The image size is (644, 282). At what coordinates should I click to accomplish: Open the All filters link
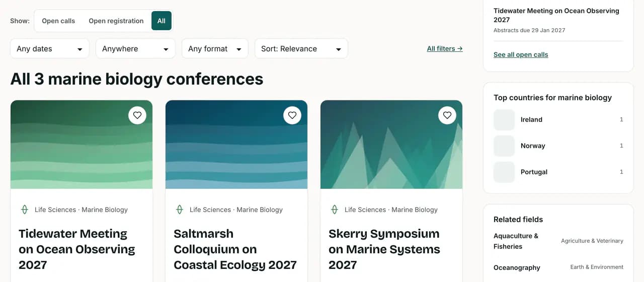coord(445,49)
